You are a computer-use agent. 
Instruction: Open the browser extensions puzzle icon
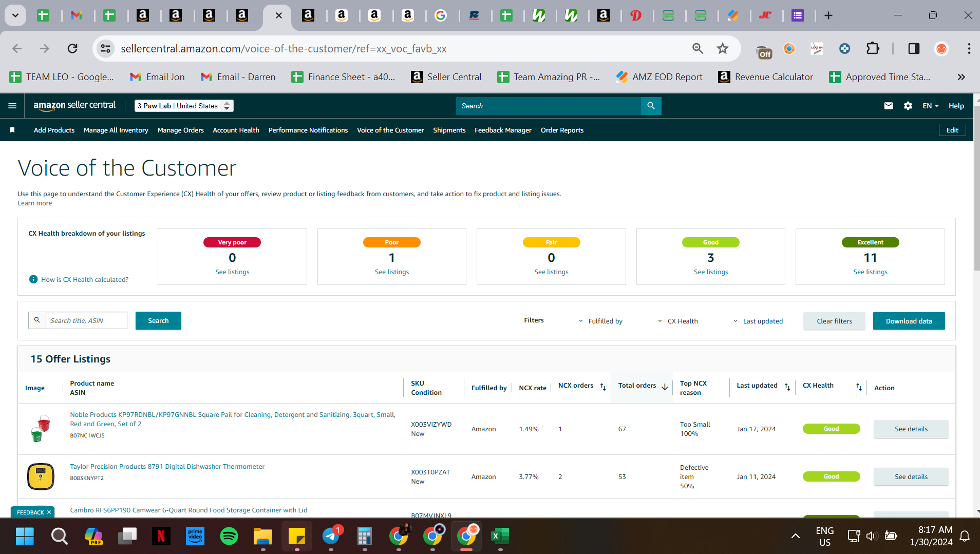click(873, 48)
